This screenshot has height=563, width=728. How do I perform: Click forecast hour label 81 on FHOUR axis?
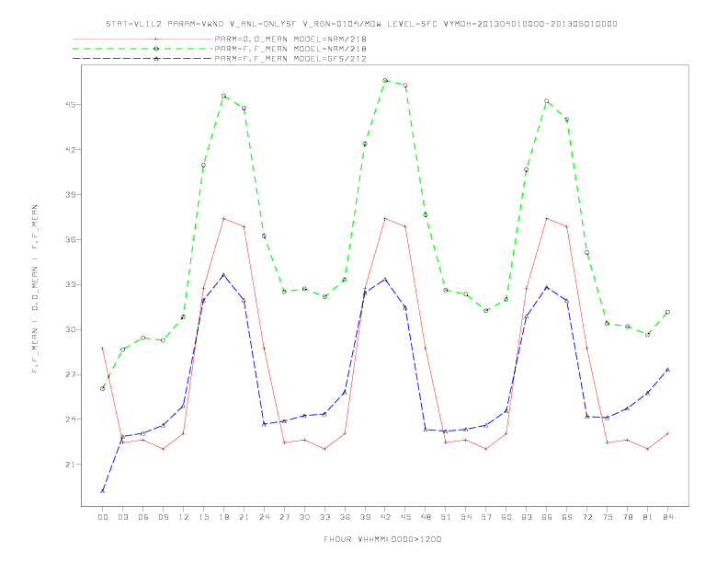tap(648, 517)
